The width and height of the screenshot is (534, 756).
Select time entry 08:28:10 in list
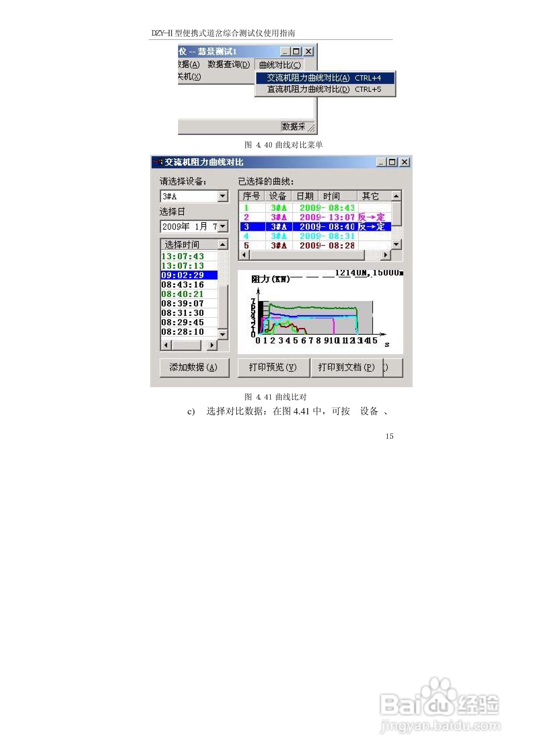(x=183, y=332)
